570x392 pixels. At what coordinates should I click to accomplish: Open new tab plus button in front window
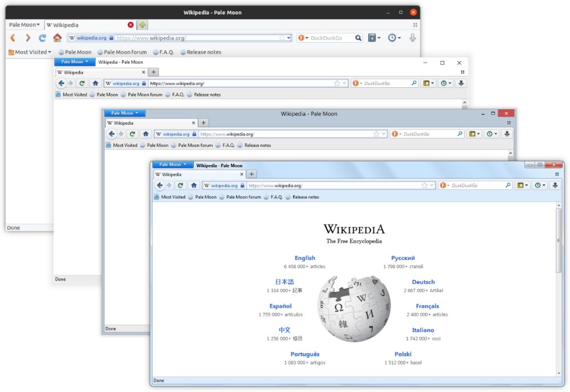tap(251, 174)
